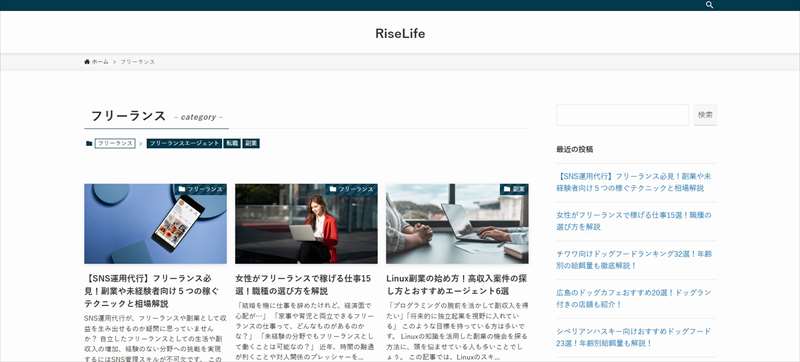Select the フリーランスエージェント category tag

point(184,144)
